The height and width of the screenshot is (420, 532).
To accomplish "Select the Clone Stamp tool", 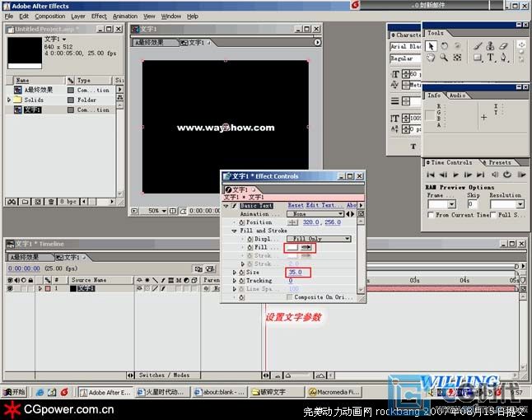I will [x=490, y=46].
